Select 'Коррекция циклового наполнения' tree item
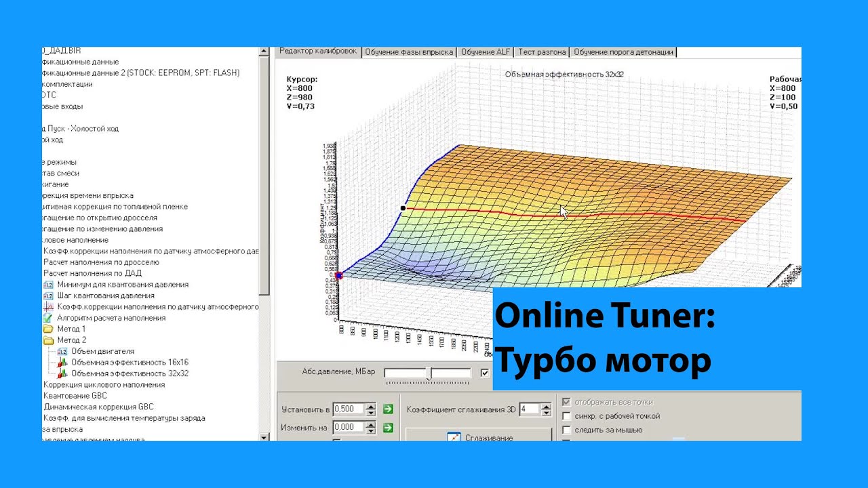 click(x=104, y=385)
